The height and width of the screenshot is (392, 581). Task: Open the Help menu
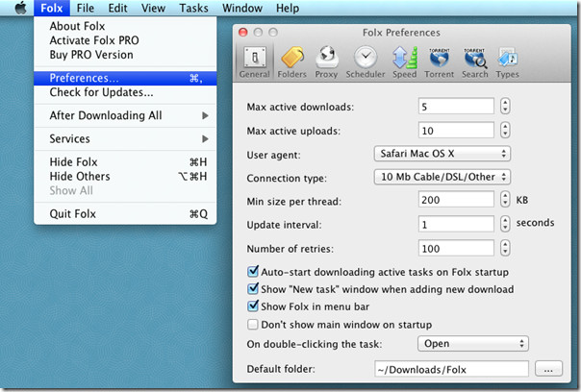point(288,8)
